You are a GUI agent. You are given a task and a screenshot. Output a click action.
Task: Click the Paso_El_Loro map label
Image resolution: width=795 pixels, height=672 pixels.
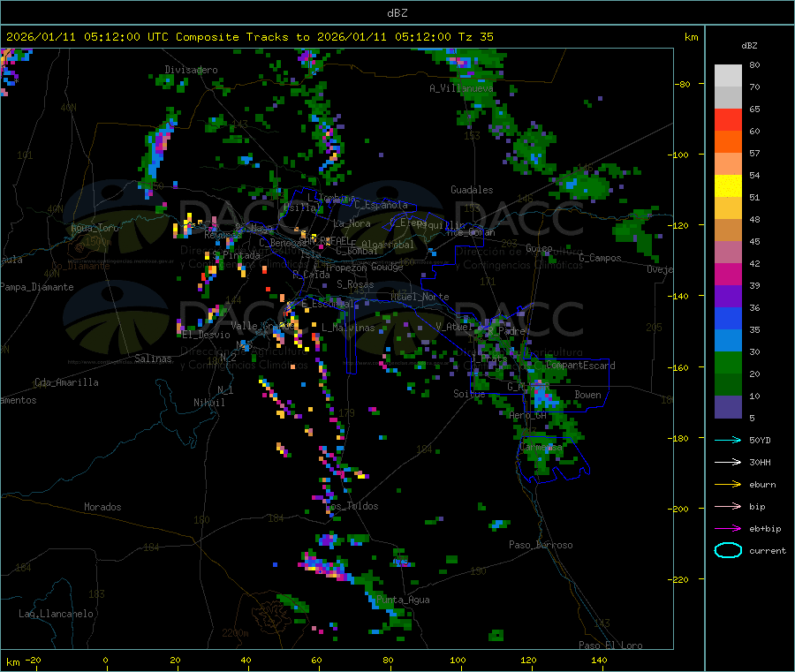tap(610, 646)
